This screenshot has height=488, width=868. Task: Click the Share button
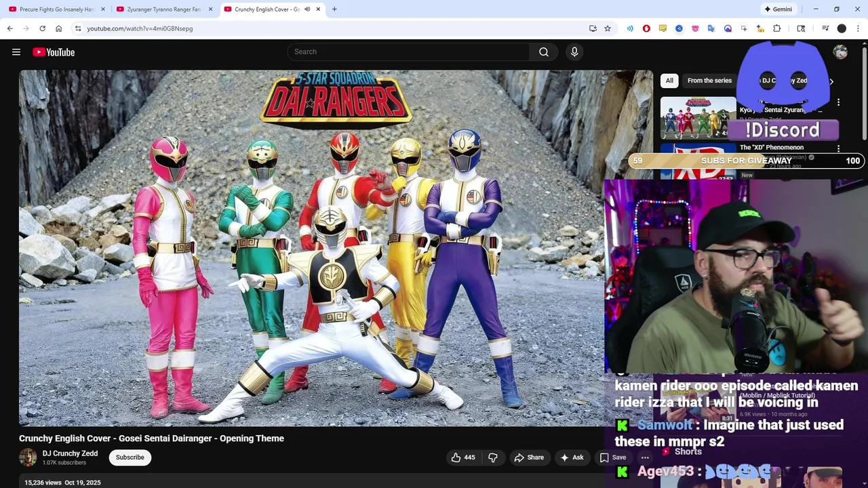click(x=529, y=457)
